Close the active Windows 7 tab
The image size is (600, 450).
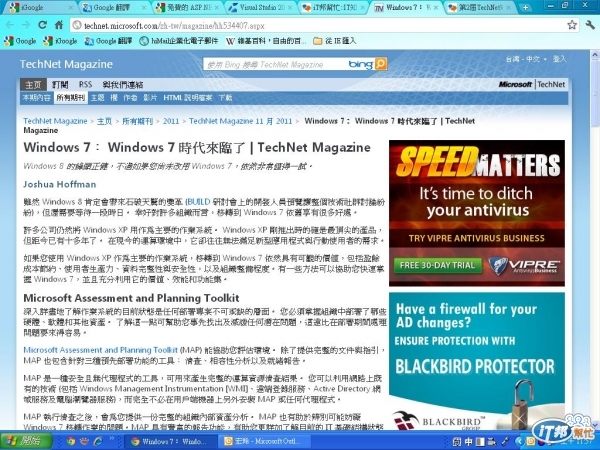click(x=436, y=7)
